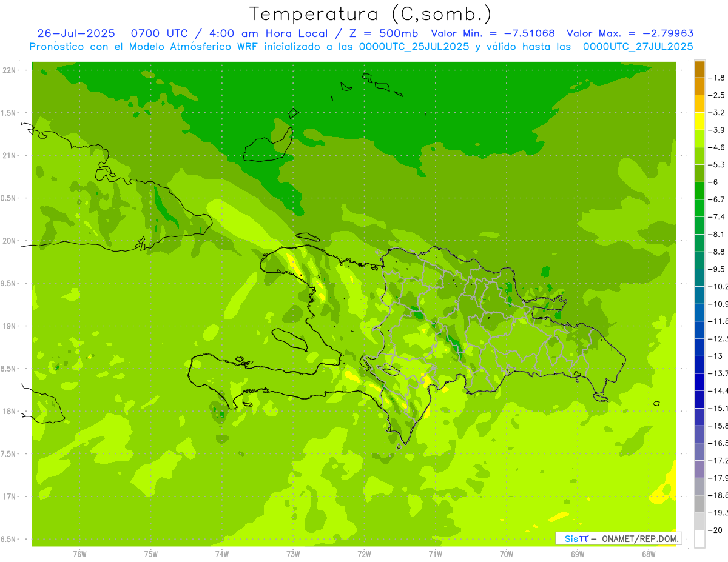Click the "-4.6" color scale label

(x=717, y=147)
